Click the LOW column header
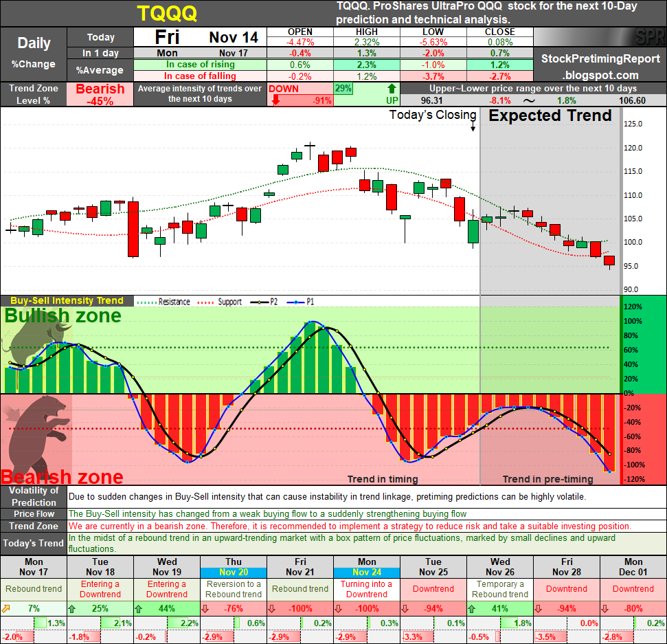 (x=433, y=32)
